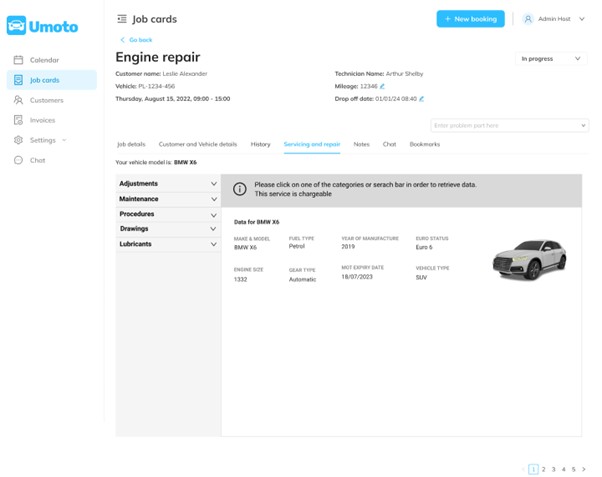Click the Enter problem part search field
Viewport: 602px width, 477px height.
click(x=505, y=126)
